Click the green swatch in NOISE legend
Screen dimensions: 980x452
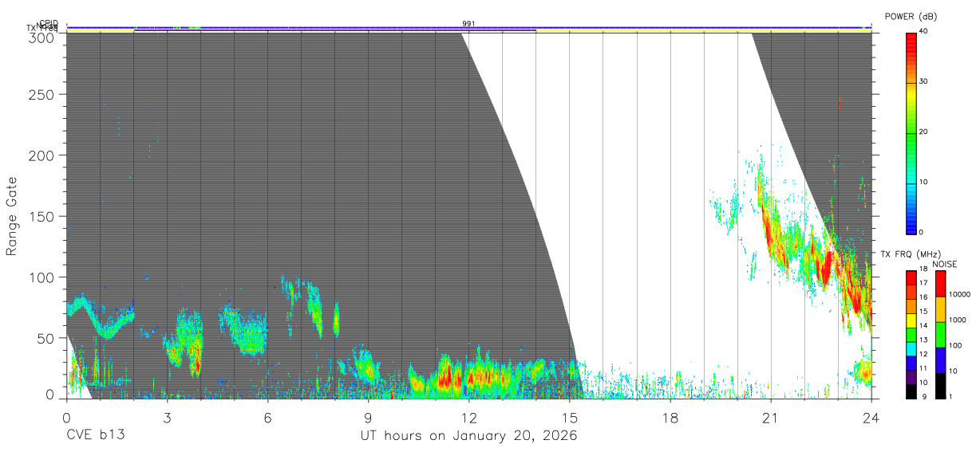click(x=940, y=335)
